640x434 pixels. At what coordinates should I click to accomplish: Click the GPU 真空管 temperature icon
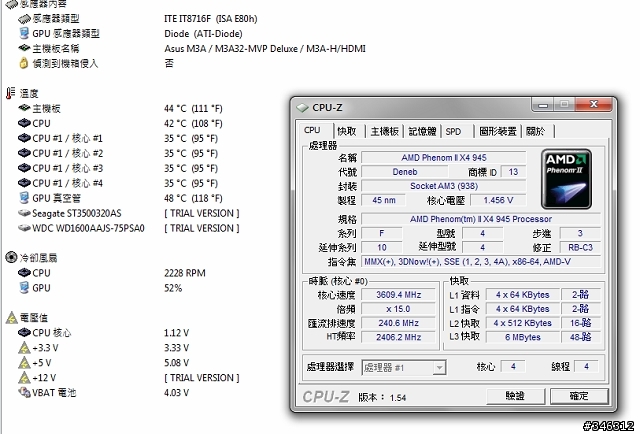[24, 198]
